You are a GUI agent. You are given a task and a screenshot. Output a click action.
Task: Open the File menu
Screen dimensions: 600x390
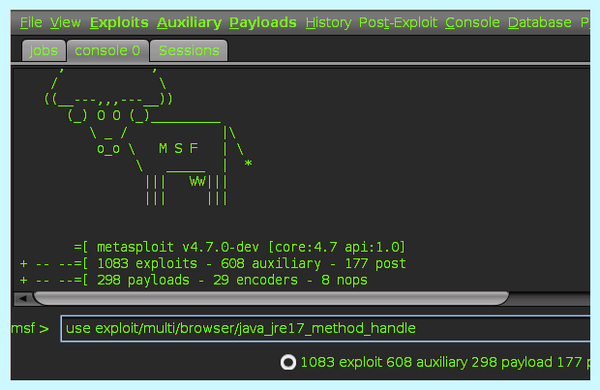[31, 23]
